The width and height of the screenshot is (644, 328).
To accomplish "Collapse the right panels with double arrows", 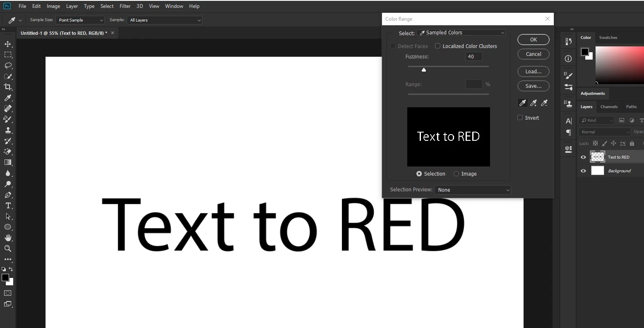I will [572, 29].
